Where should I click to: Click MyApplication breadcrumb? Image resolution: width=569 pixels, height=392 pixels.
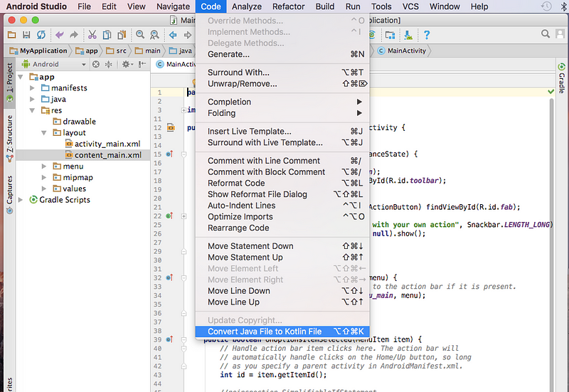pos(39,51)
